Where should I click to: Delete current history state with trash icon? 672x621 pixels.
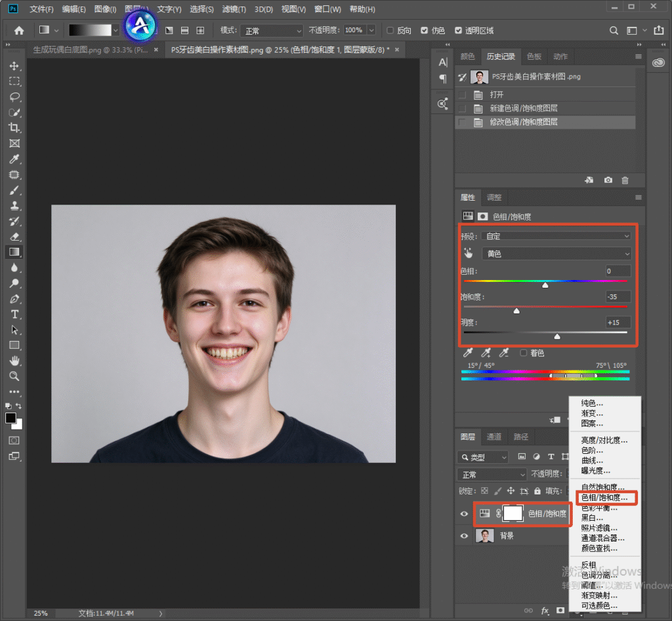tap(625, 180)
